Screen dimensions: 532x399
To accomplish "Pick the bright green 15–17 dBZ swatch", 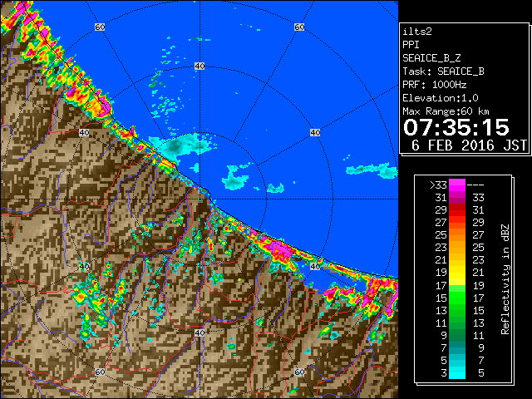I will pos(457,298).
